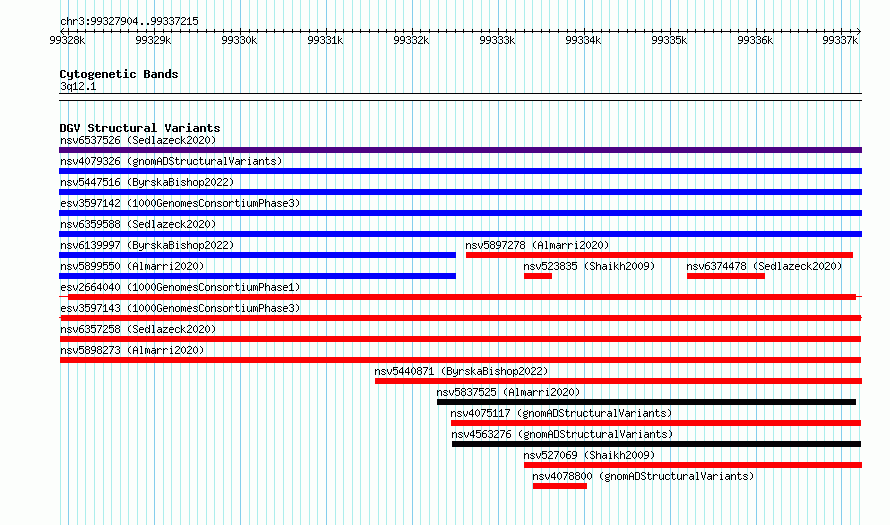Click the chr3:99327904..99337215 coordinate text
890x525 pixels.
click(129, 22)
